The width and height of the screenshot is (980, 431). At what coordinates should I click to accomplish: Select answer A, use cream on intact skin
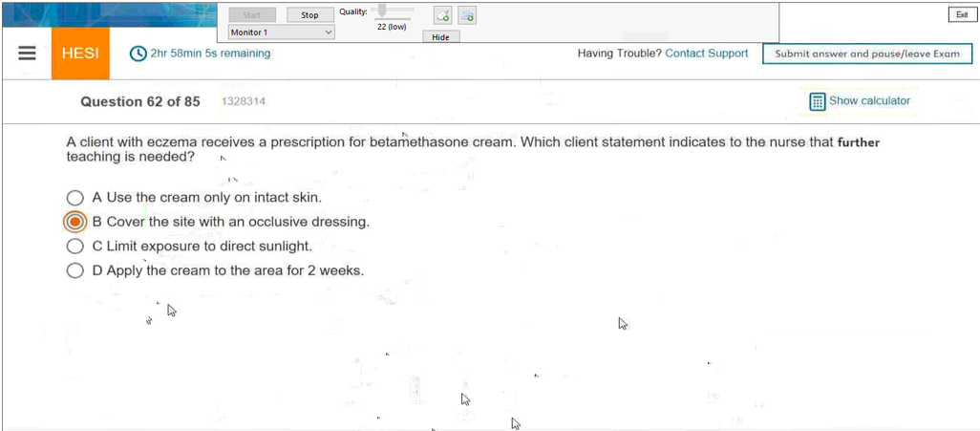pos(75,198)
